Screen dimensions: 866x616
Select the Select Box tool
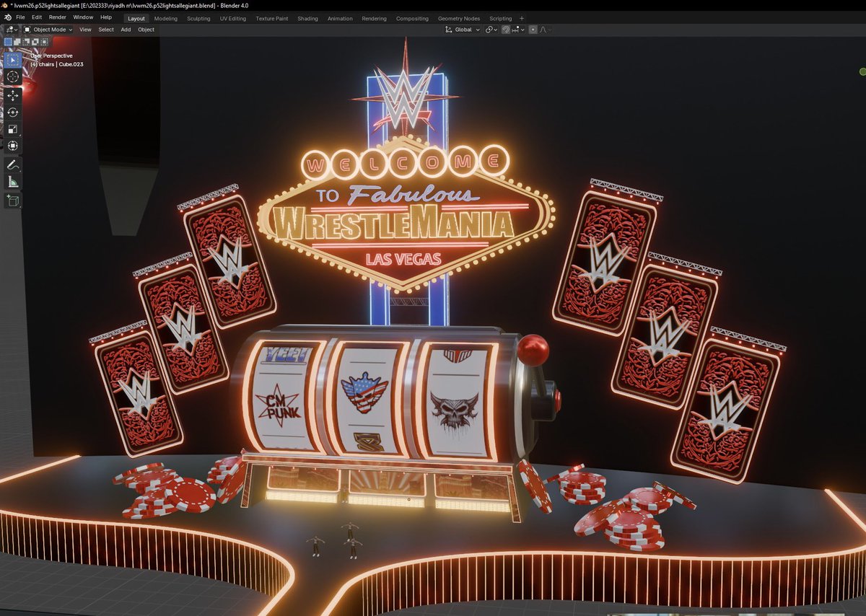(x=12, y=59)
